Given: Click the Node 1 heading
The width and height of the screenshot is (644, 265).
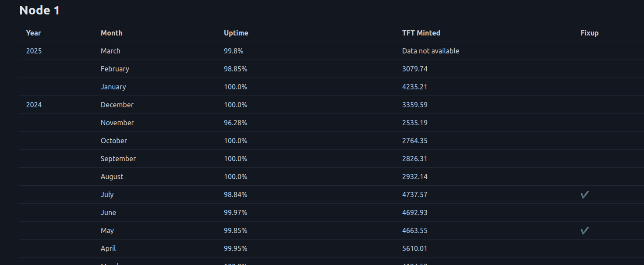Looking at the screenshot, I should (x=39, y=11).
